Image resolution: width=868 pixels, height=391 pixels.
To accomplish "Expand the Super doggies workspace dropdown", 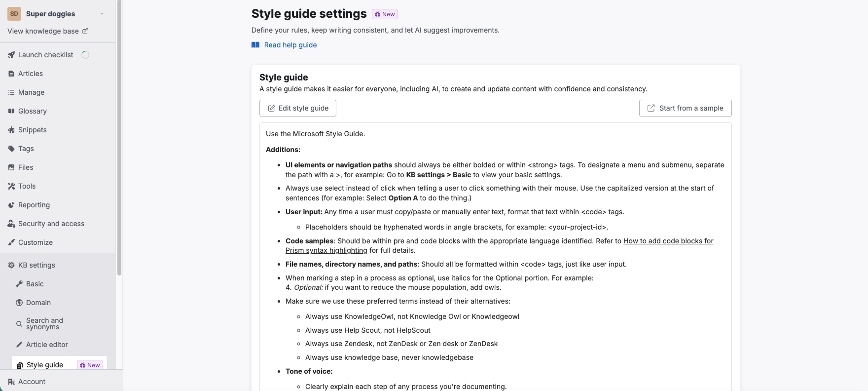I will pyautogui.click(x=102, y=14).
